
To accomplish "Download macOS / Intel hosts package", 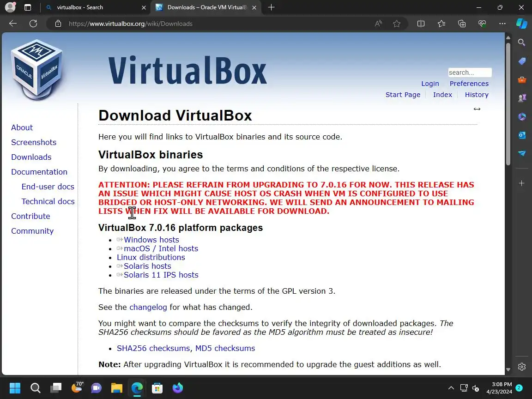I will 161,248.
